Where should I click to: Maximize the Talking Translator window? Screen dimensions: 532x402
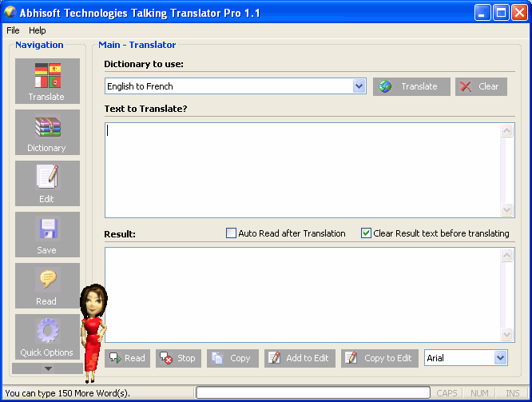point(501,13)
